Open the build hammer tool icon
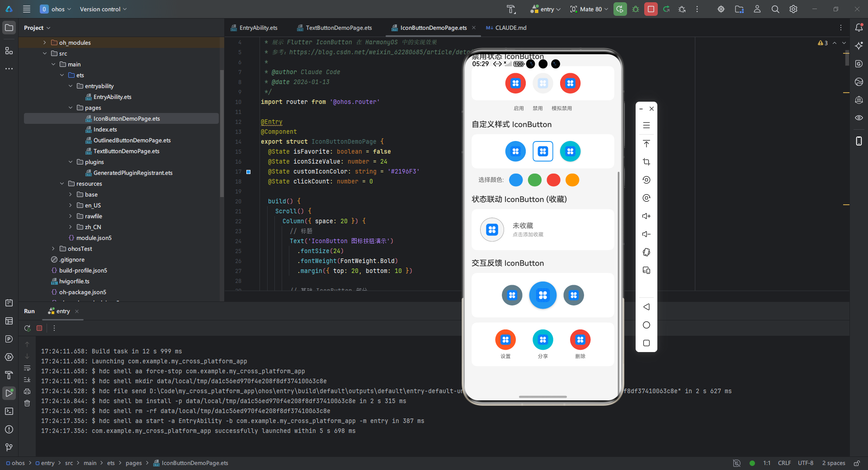The width and height of the screenshot is (868, 470). point(511,9)
